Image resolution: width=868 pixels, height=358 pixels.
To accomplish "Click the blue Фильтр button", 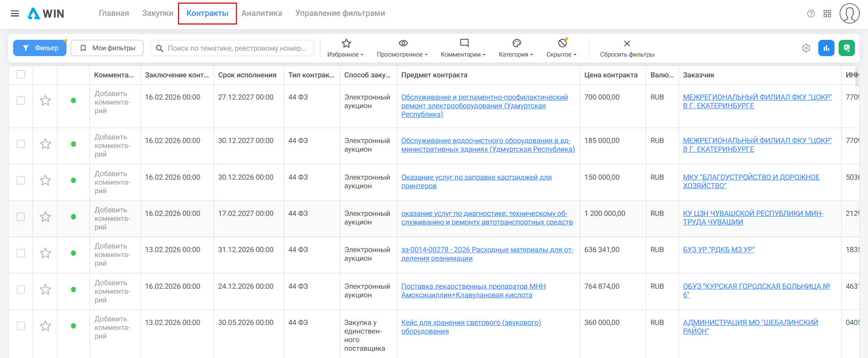I will pyautogui.click(x=40, y=48).
